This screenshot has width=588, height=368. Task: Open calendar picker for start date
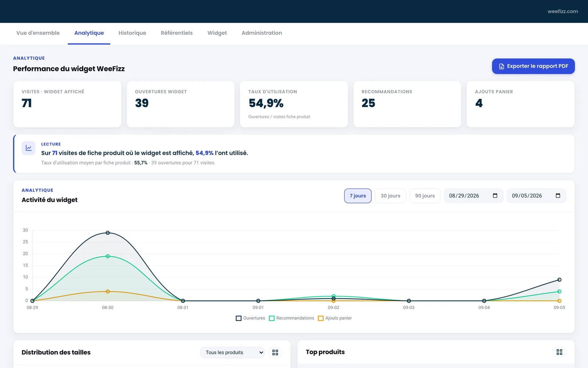click(495, 196)
